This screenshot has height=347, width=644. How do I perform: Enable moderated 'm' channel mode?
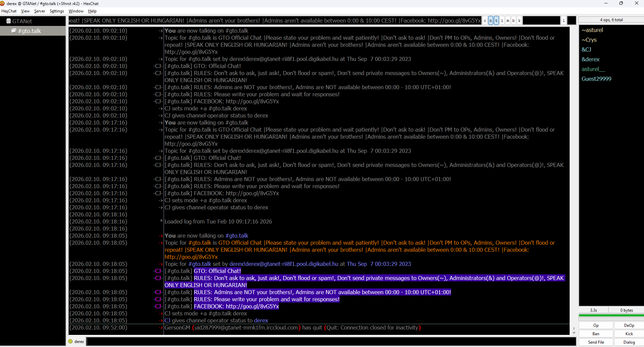[x=508, y=21]
